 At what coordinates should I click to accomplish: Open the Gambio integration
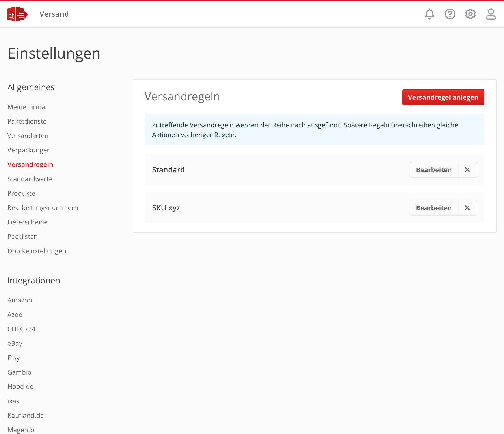click(20, 372)
